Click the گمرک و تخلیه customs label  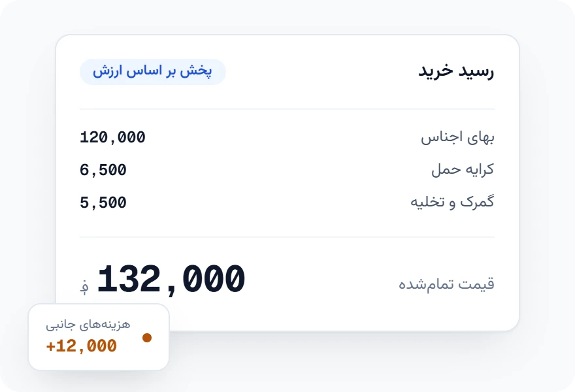(x=452, y=202)
